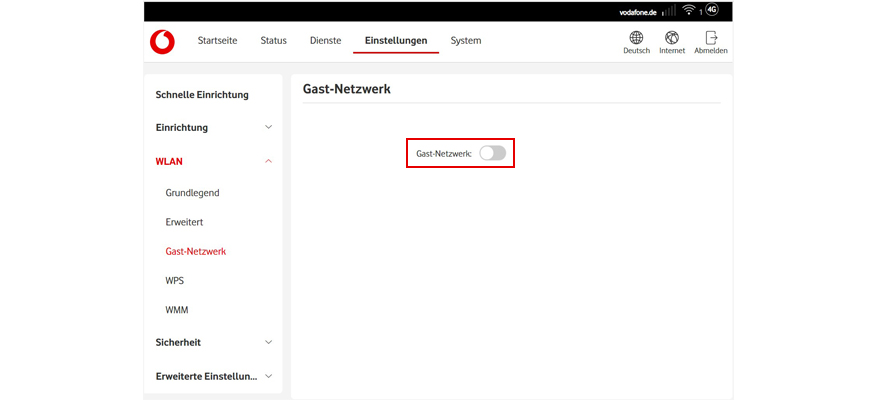Viewport: 879px width, 400px height.
Task: Click the 4G network badge icon
Action: (712, 10)
